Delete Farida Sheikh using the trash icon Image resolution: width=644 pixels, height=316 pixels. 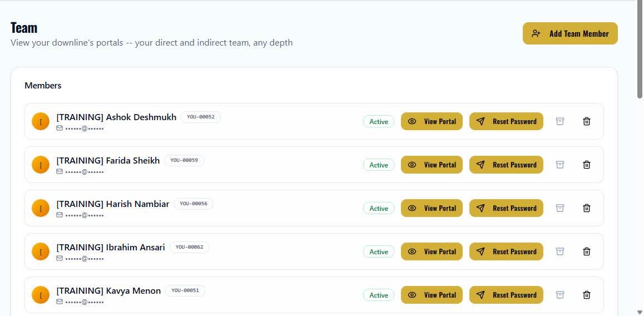[587, 165]
